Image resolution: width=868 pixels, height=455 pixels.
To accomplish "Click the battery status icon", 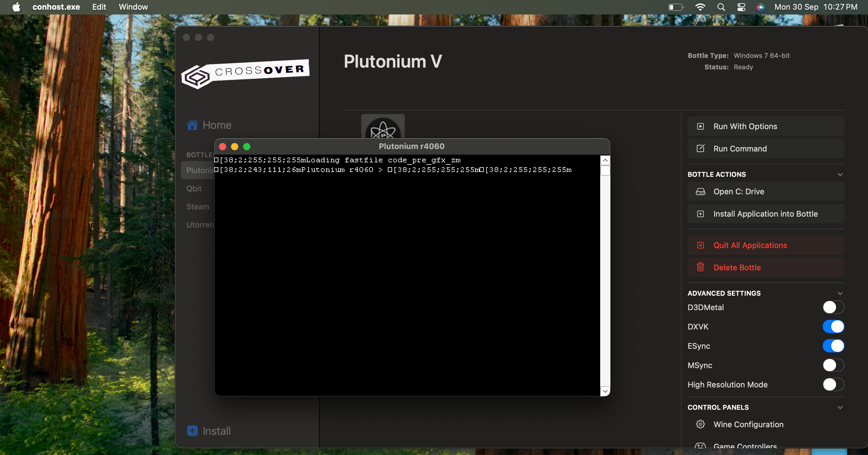I will [x=676, y=7].
